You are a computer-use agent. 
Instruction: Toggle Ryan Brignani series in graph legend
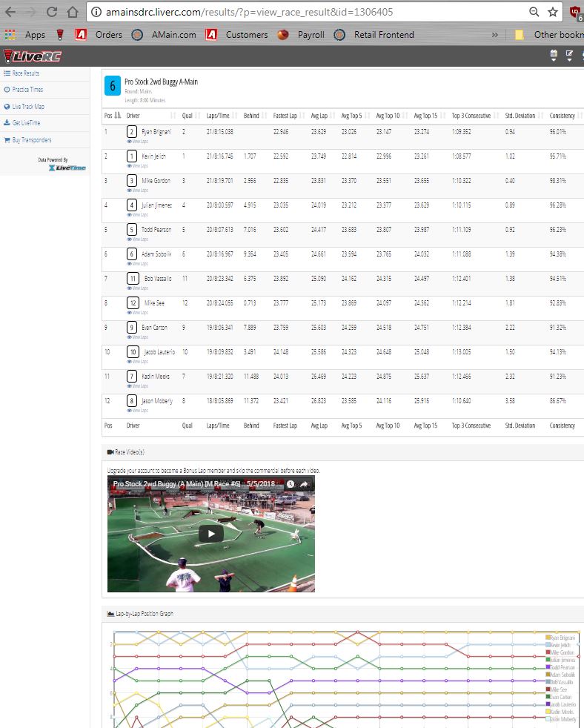tap(563, 638)
